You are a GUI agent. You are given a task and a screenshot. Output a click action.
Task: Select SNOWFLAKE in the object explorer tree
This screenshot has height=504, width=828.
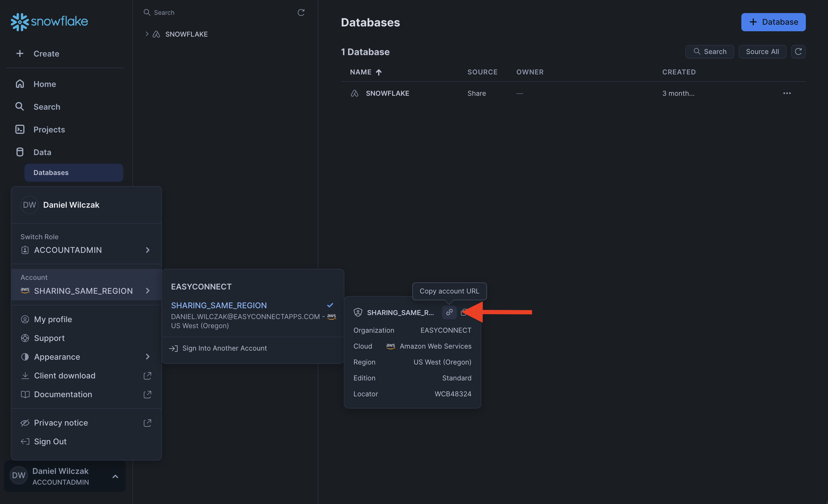click(x=186, y=34)
